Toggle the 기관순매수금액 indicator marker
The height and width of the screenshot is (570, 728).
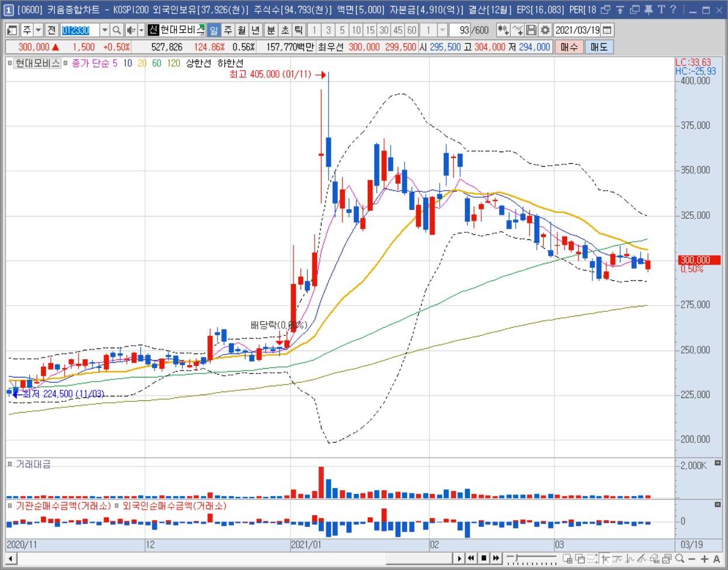coord(10,506)
